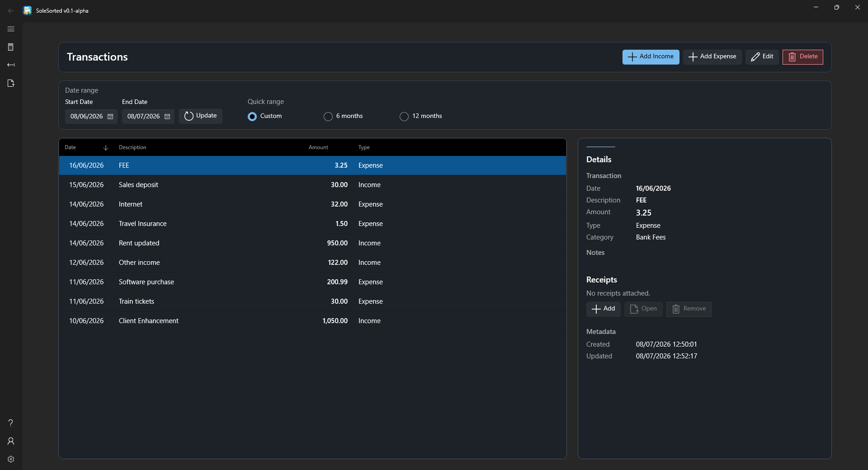Open the help question mark icon
Screen dimensions: 868x470
pyautogui.click(x=11, y=423)
